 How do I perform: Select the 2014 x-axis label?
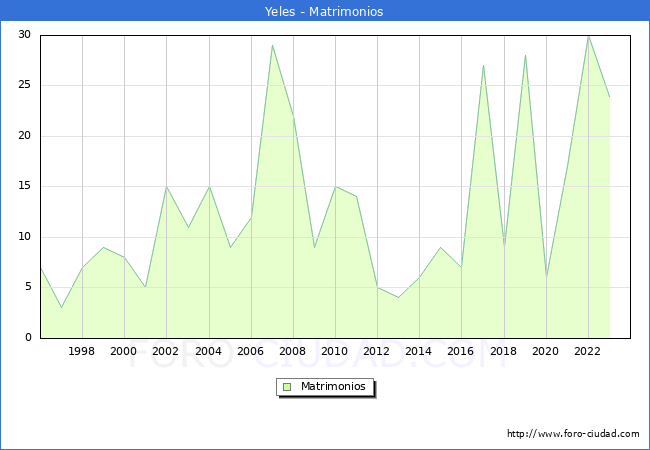(x=419, y=351)
